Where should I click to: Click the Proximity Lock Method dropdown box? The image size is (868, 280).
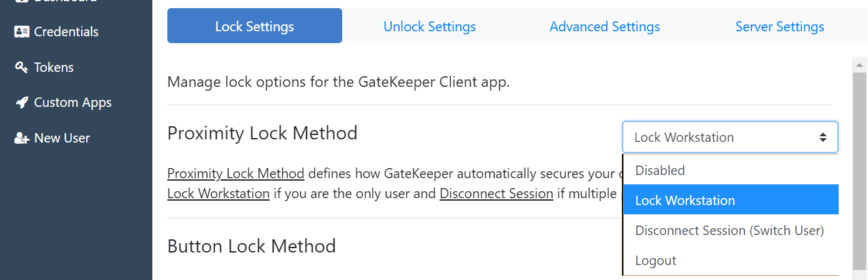730,137
